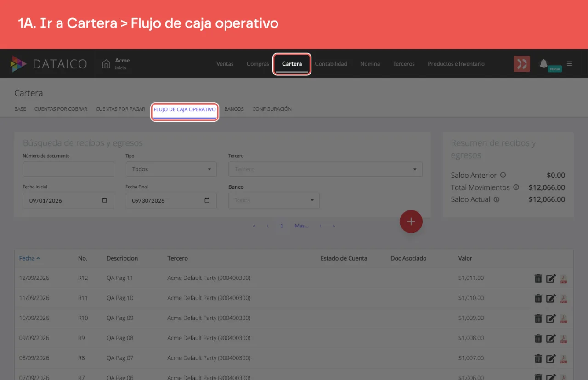The height and width of the screenshot is (380, 588).
Task: Edit receipt R12
Action: point(551,278)
